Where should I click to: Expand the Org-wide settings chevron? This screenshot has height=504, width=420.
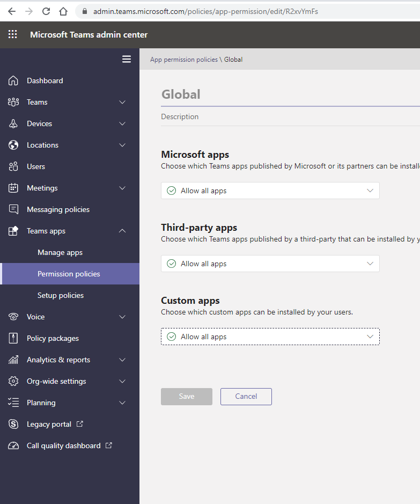122,381
